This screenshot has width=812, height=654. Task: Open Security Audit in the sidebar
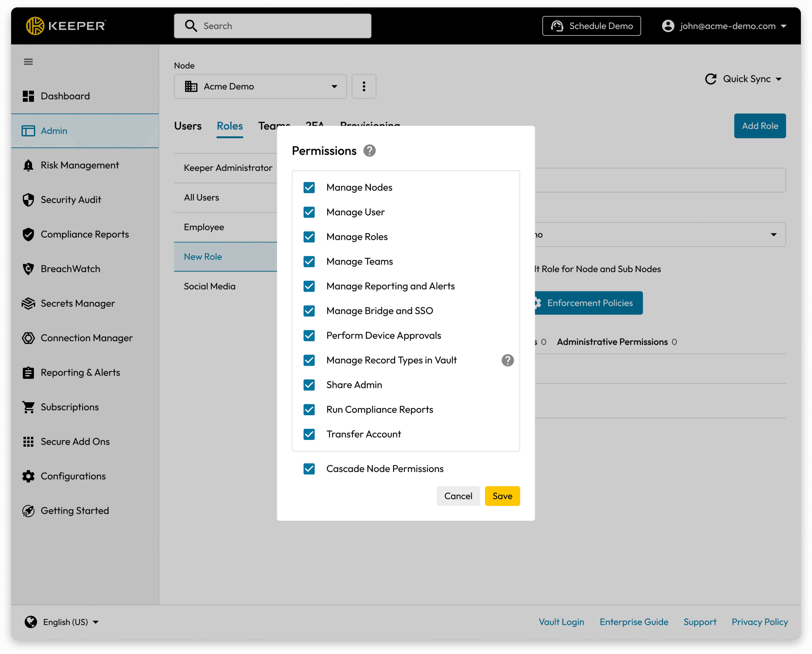71,200
